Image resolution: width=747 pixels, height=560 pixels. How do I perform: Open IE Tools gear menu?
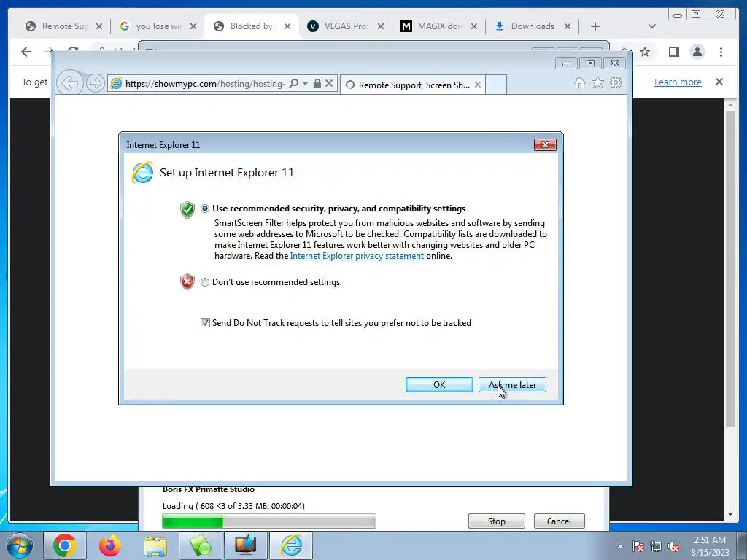[616, 83]
